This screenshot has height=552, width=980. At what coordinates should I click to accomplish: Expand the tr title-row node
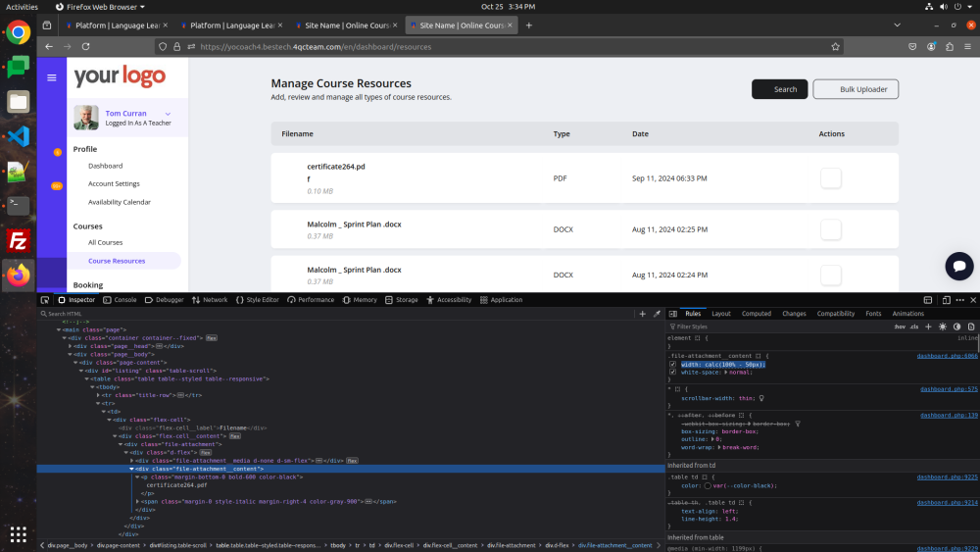click(98, 395)
